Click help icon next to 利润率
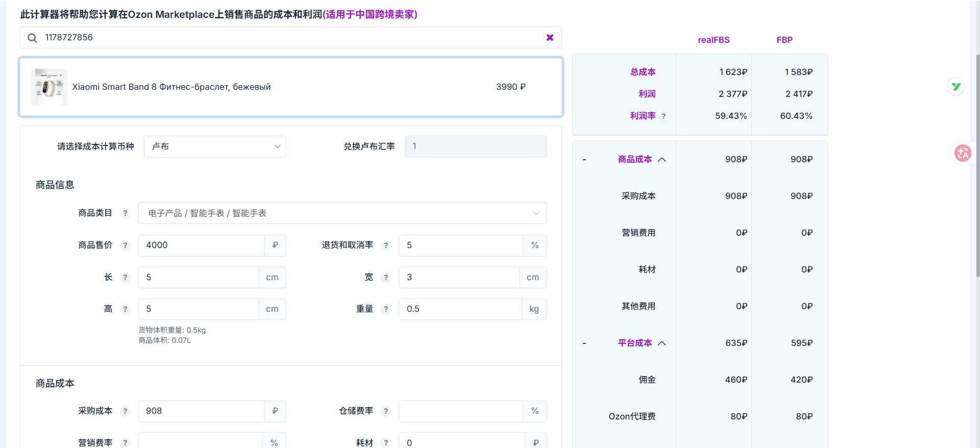The width and height of the screenshot is (980, 448). pyautogui.click(x=664, y=116)
